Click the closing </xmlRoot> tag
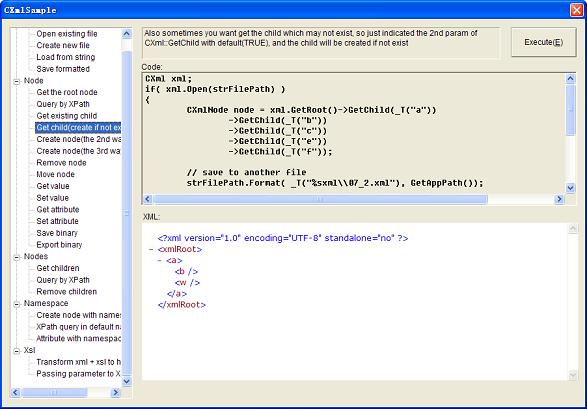 (x=182, y=305)
